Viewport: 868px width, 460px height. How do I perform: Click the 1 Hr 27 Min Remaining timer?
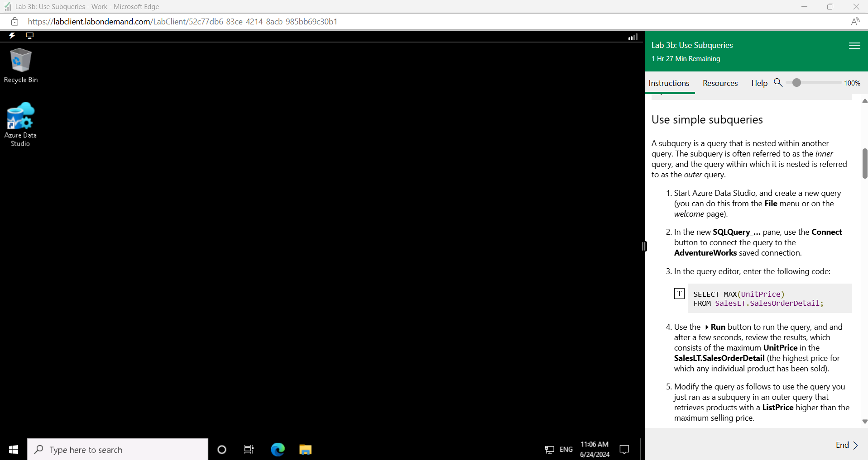(686, 59)
